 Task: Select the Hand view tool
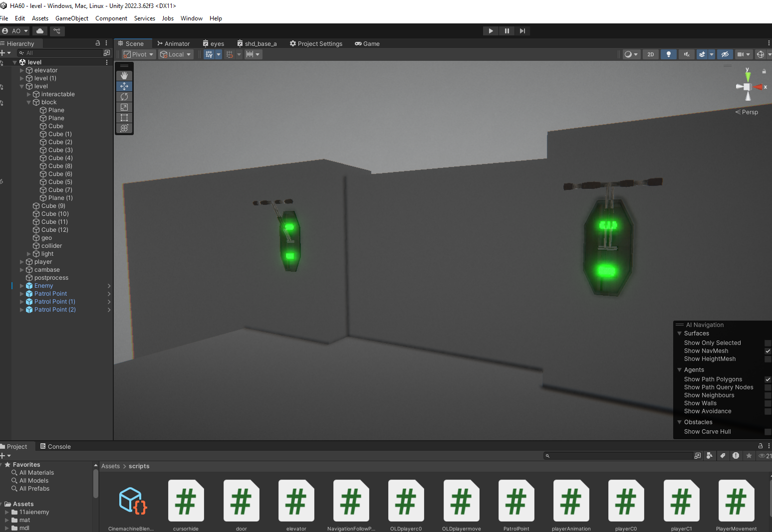(x=124, y=76)
